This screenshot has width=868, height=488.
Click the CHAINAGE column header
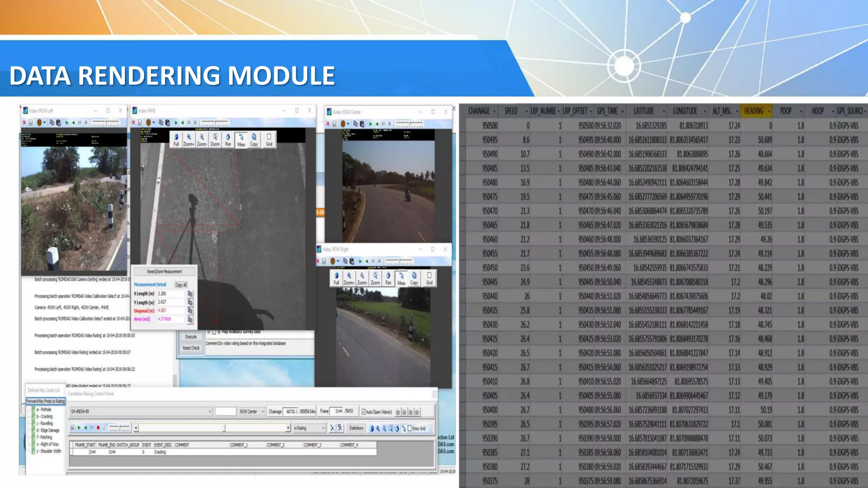pos(479,111)
